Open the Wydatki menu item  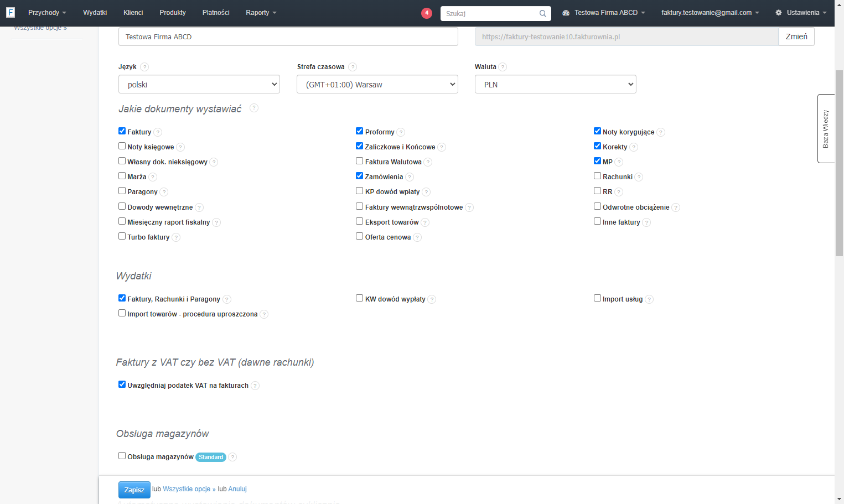tap(95, 13)
